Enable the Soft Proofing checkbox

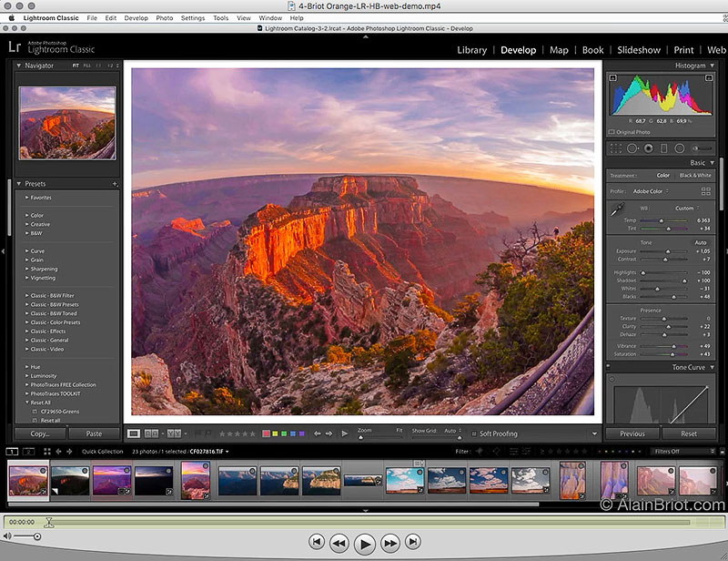point(473,433)
